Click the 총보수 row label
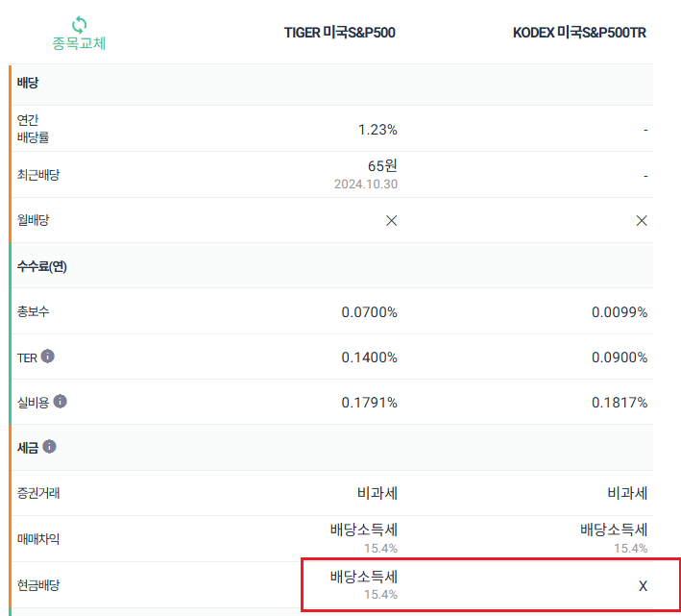681x616 pixels. (33, 311)
